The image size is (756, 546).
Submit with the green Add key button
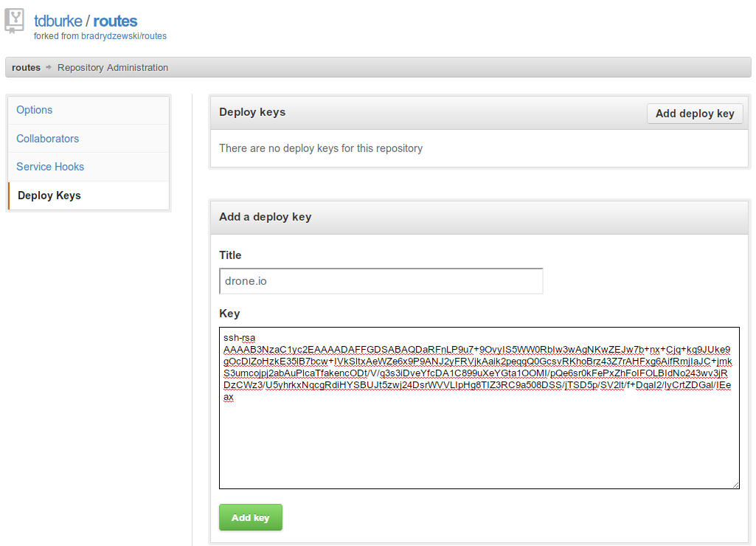(x=251, y=518)
